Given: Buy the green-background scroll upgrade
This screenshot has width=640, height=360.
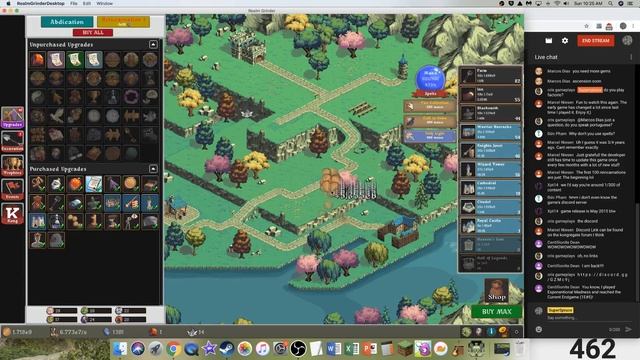Looking at the screenshot, I should [75, 60].
